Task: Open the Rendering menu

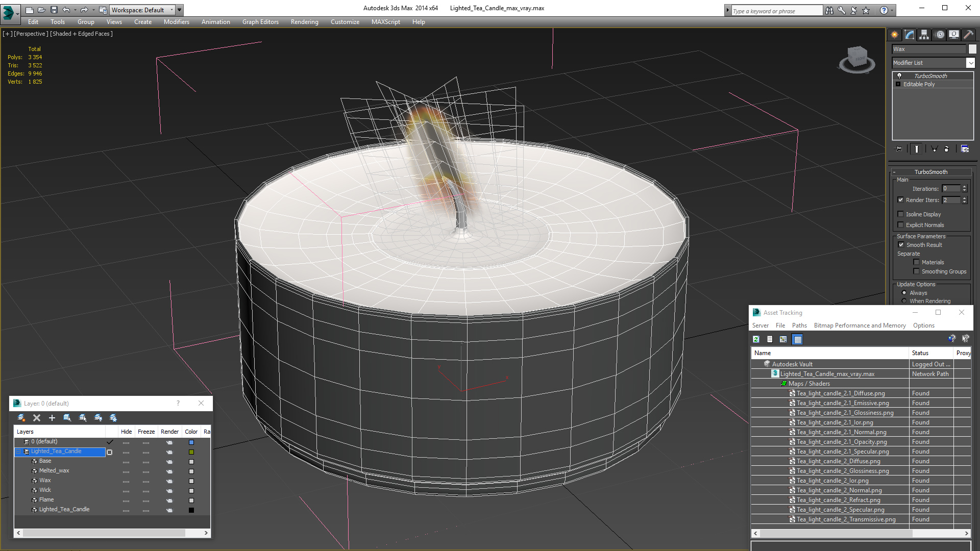Action: point(304,21)
